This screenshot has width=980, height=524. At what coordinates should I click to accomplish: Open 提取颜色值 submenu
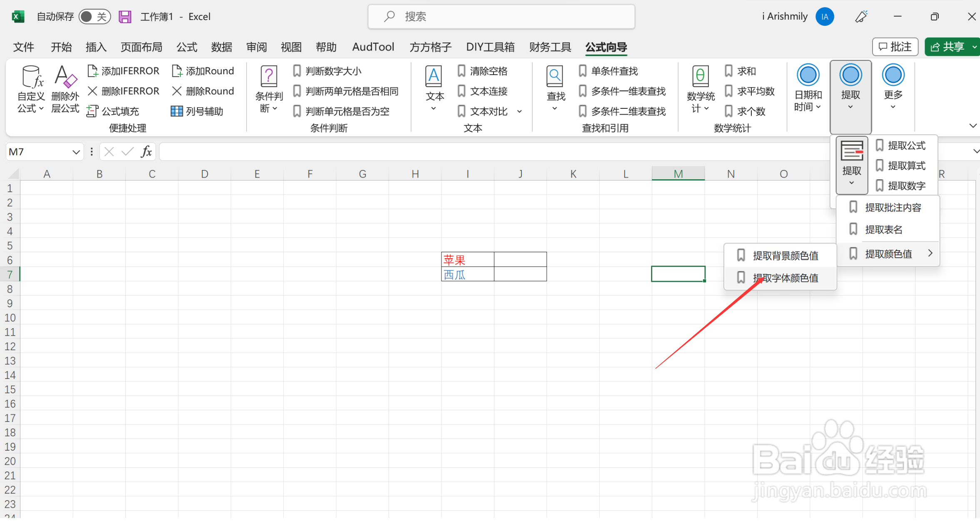coord(888,253)
